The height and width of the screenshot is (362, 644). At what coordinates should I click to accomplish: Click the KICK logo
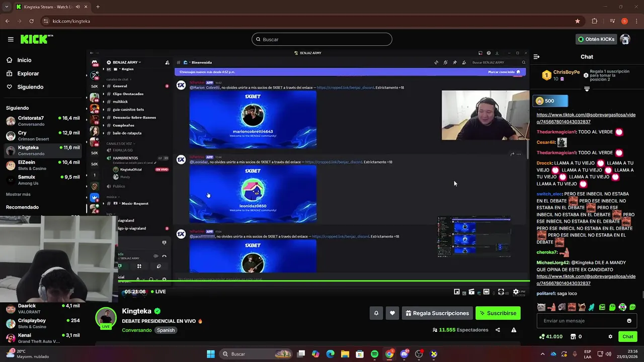point(37,39)
